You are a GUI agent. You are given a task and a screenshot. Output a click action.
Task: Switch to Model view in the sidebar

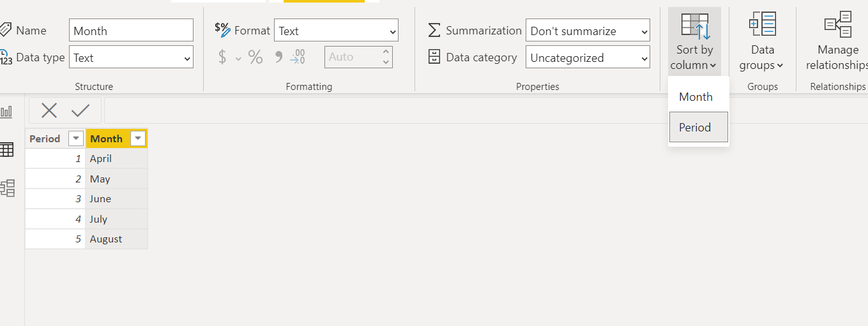pos(7,188)
